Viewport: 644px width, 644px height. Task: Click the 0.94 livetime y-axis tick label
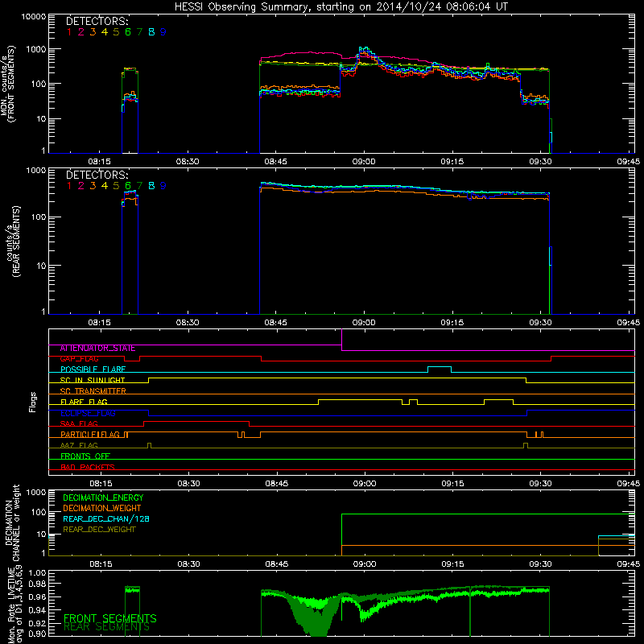click(37, 609)
